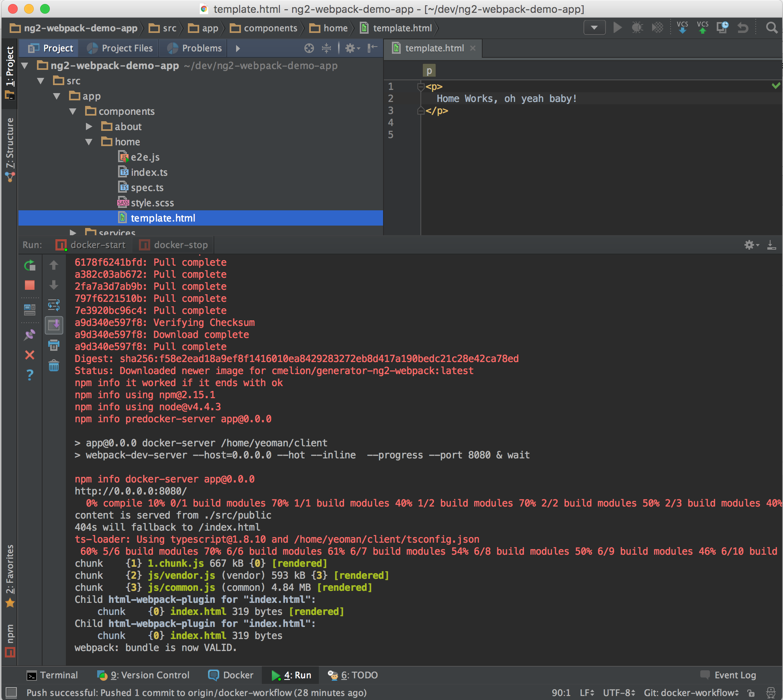Click the VCS commit changes icon

(x=702, y=28)
